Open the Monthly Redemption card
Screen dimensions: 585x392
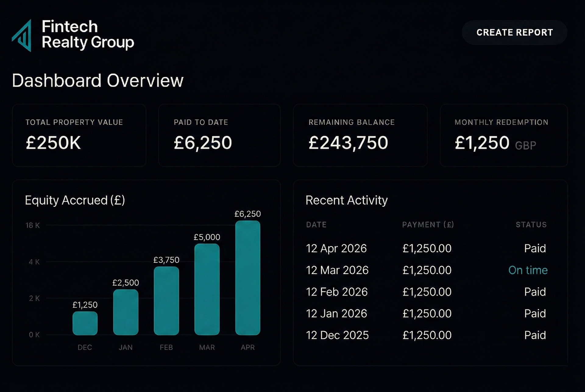[503, 135]
